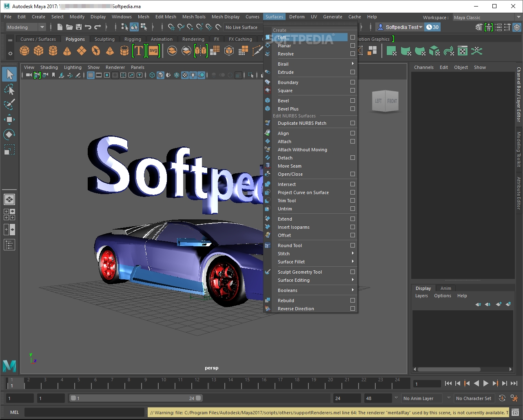Image resolution: width=523 pixels, height=420 pixels.
Task: Open Rebuild options box
Action: 352,301
